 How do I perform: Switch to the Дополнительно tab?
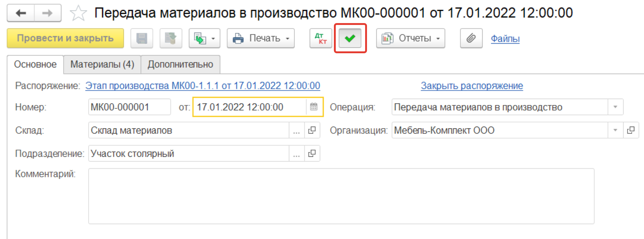click(x=180, y=64)
